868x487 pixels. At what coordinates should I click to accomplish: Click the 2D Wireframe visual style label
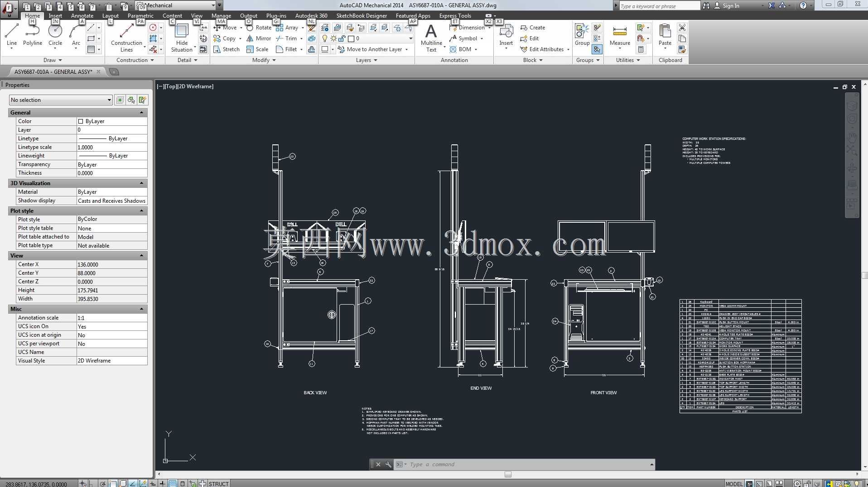195,86
